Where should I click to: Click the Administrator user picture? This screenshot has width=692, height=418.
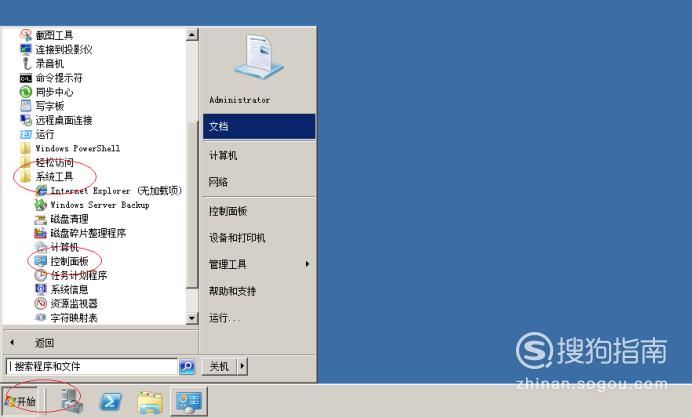click(259, 56)
